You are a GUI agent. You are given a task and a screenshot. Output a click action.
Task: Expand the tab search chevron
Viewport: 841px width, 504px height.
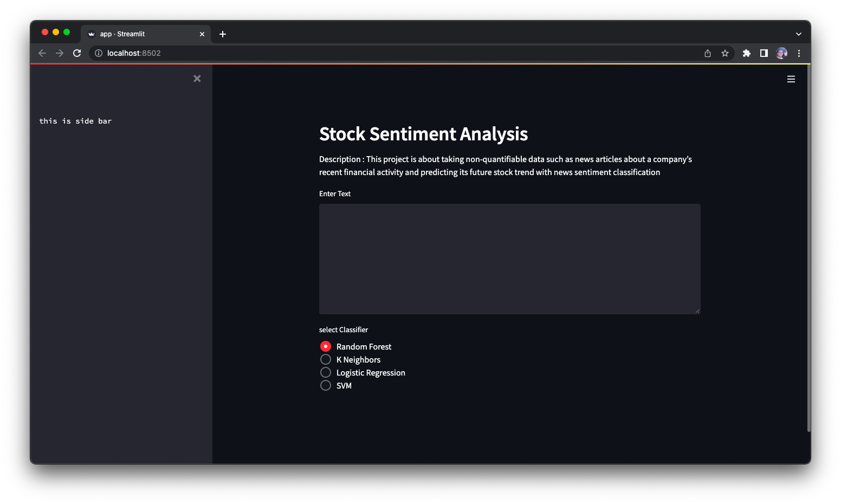(x=799, y=34)
